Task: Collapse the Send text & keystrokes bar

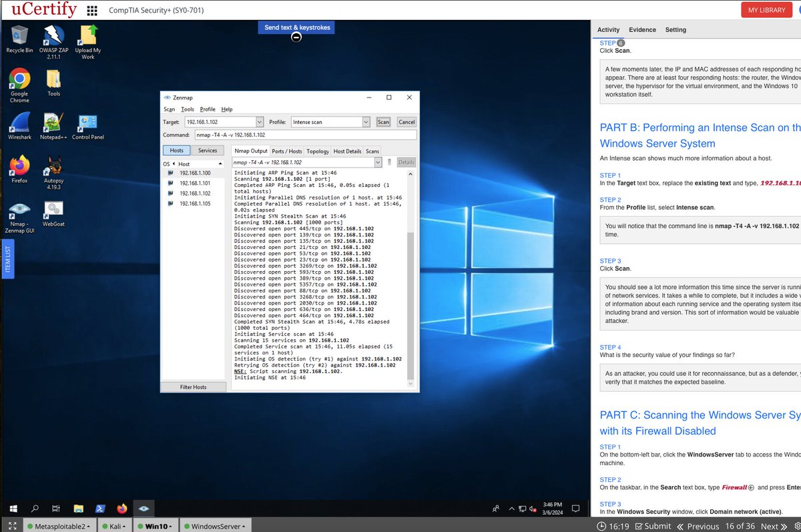Action: pos(296,37)
